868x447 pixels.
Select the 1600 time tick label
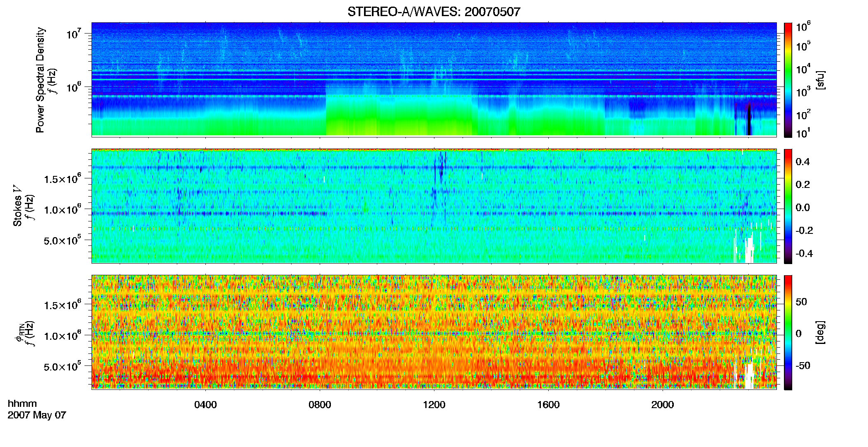(548, 405)
